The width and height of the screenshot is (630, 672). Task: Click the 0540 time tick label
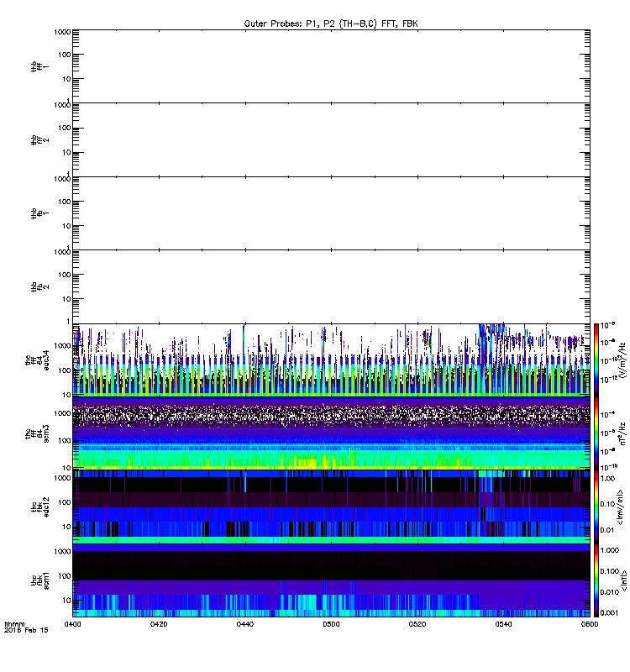click(x=503, y=624)
